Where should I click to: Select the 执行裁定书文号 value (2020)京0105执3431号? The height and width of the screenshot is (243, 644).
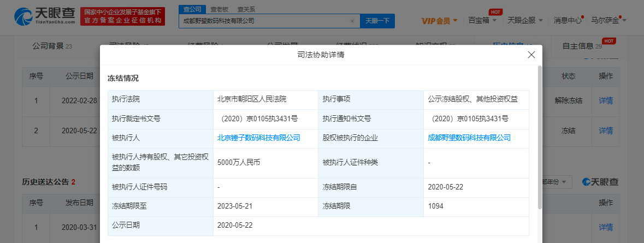(x=259, y=119)
